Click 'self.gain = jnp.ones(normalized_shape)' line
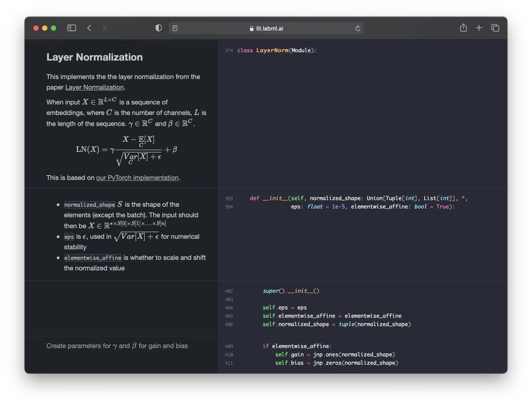This screenshot has width=532, height=406. 335,355
